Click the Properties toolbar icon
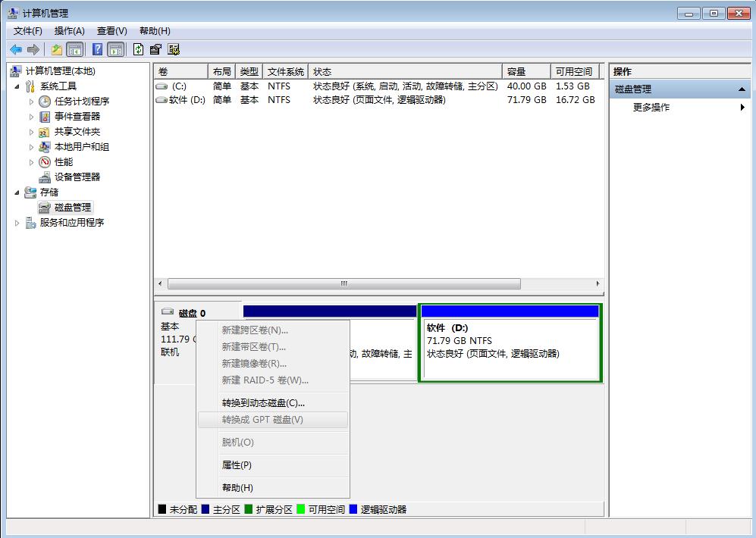The height and width of the screenshot is (538, 756). point(155,49)
